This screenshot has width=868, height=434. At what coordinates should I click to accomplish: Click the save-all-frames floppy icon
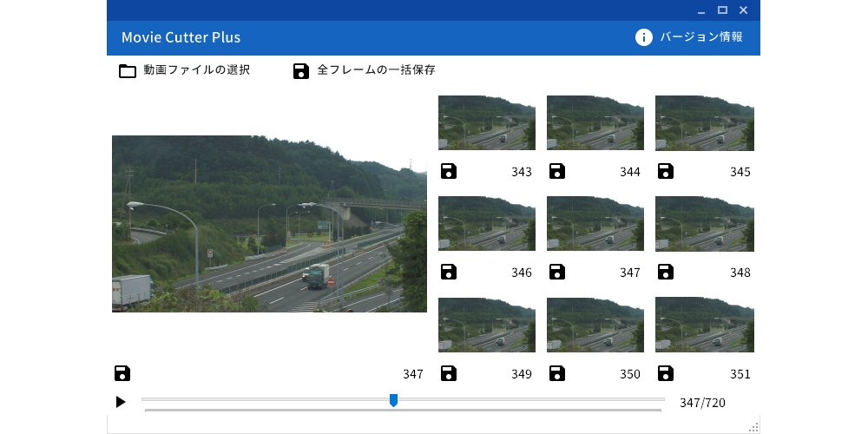point(301,71)
